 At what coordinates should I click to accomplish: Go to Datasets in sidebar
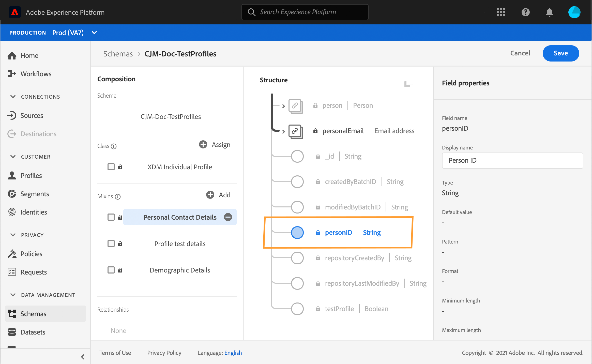33,332
